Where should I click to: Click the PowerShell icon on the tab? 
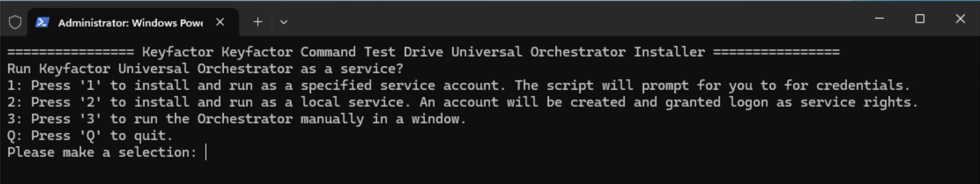click(42, 22)
